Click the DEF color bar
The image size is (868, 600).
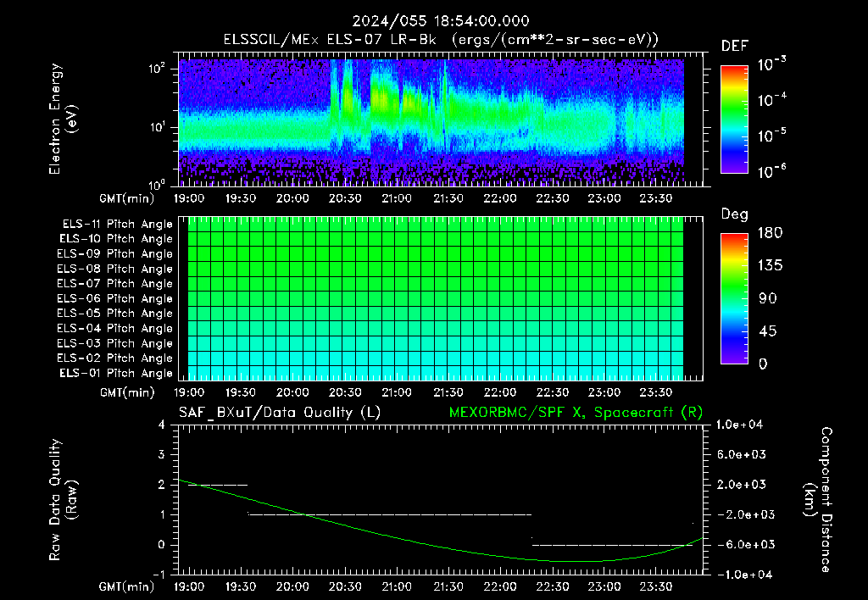(734, 119)
